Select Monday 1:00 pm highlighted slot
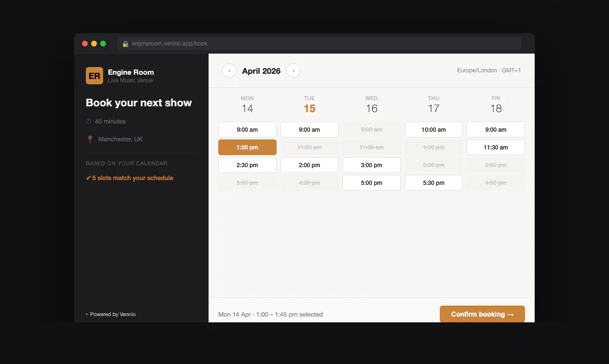609x364 pixels. click(247, 148)
